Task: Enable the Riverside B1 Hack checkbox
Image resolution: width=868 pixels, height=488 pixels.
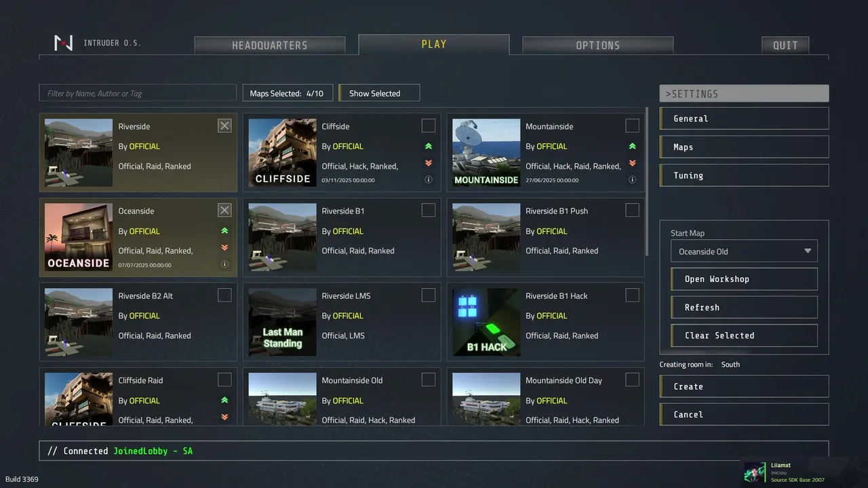Action: point(632,295)
